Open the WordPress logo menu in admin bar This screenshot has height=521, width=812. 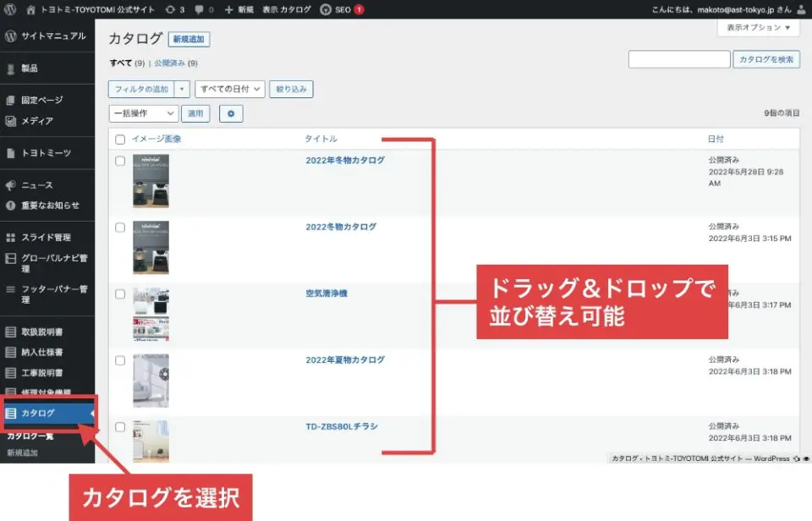point(10,9)
